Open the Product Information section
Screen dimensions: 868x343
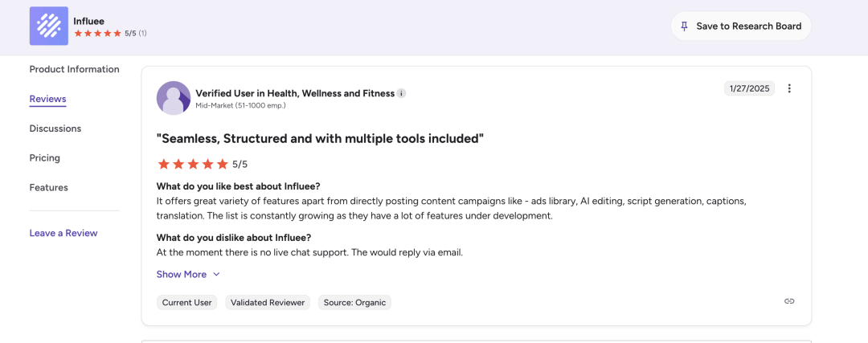pyautogui.click(x=74, y=69)
